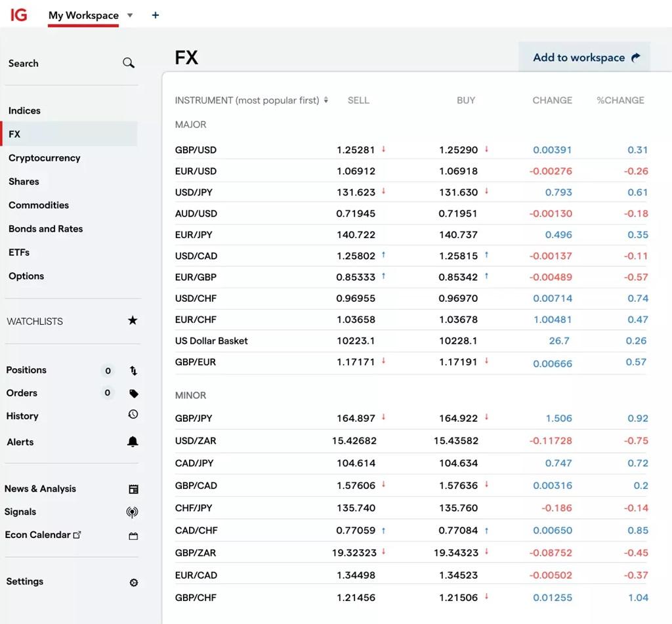The height and width of the screenshot is (624, 672).
Task: Sort by the %CHANGE column header
Action: 620,100
